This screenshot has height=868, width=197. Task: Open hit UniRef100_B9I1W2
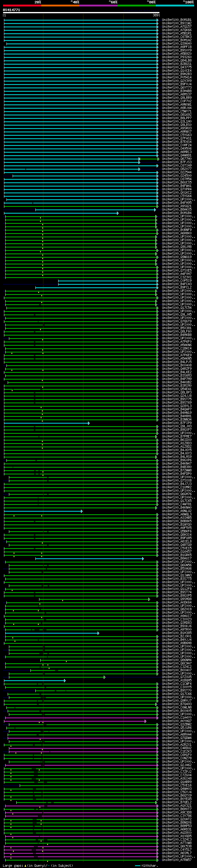(177, 23)
